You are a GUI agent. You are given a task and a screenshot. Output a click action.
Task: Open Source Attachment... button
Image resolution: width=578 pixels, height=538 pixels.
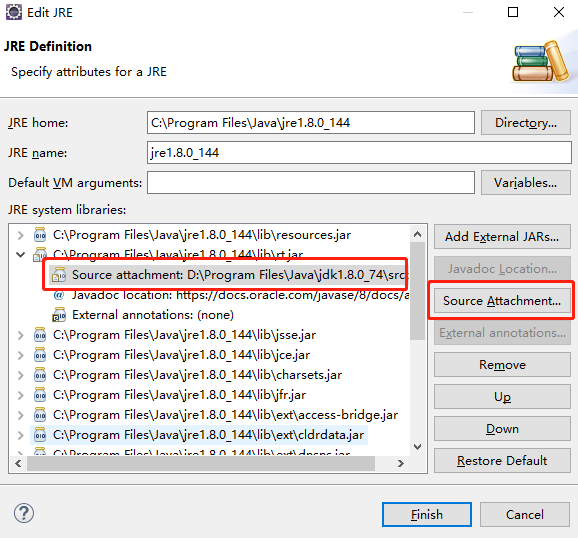502,301
